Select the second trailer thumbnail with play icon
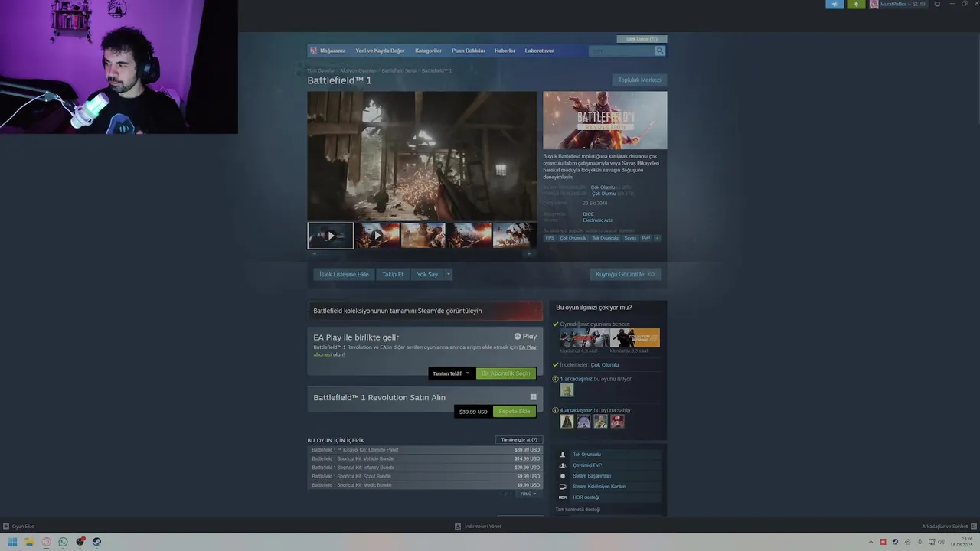980x551 pixels. click(x=377, y=236)
